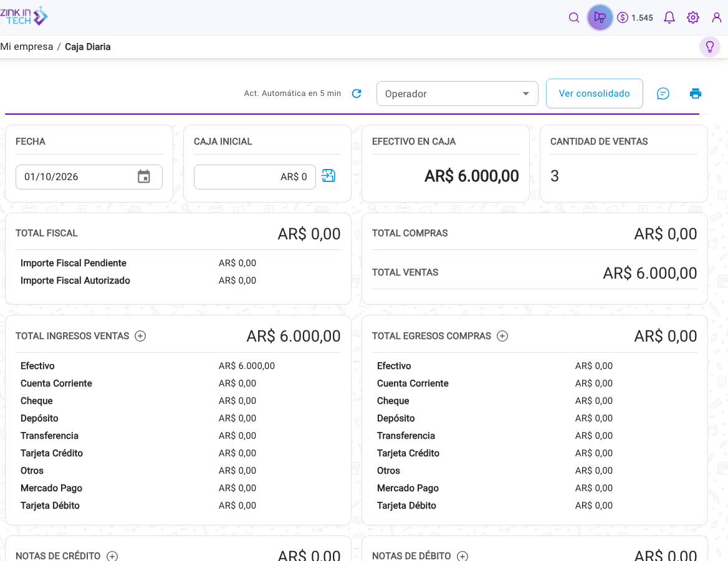The width and height of the screenshot is (728, 561).
Task: Click the Caja Diaria breadcrumb
Action: coord(88,47)
